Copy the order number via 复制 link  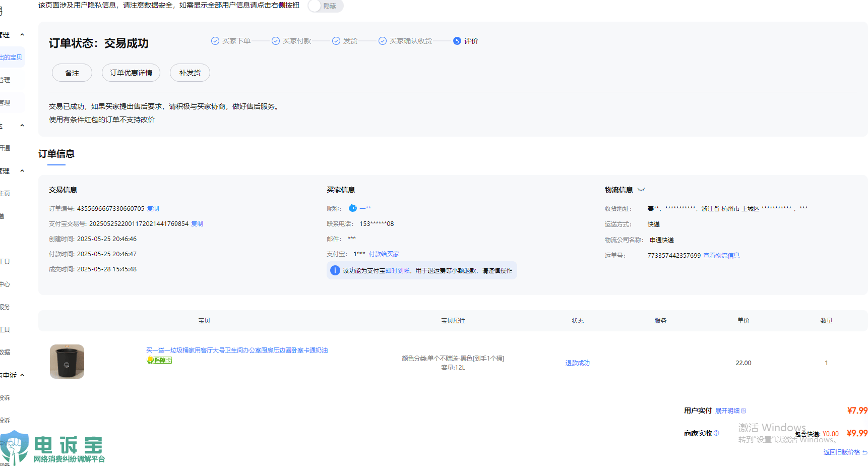[x=153, y=208]
